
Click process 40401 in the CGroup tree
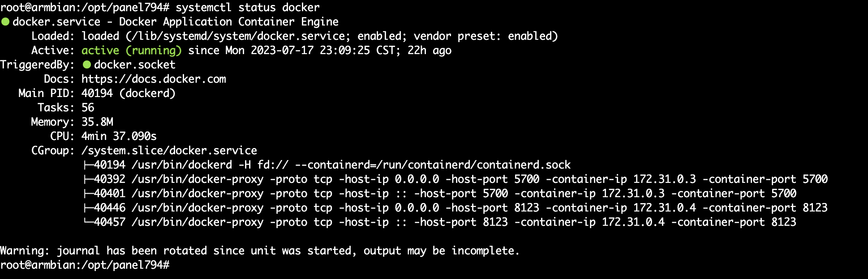click(110, 194)
